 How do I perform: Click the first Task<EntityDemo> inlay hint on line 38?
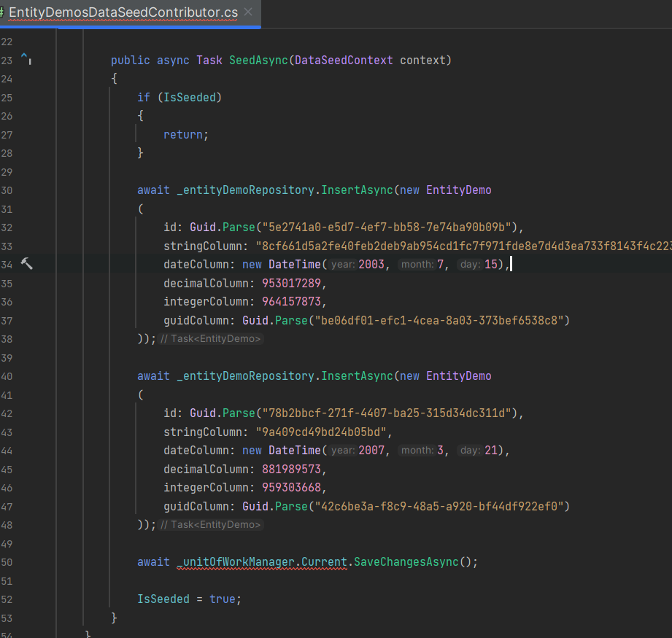point(211,339)
